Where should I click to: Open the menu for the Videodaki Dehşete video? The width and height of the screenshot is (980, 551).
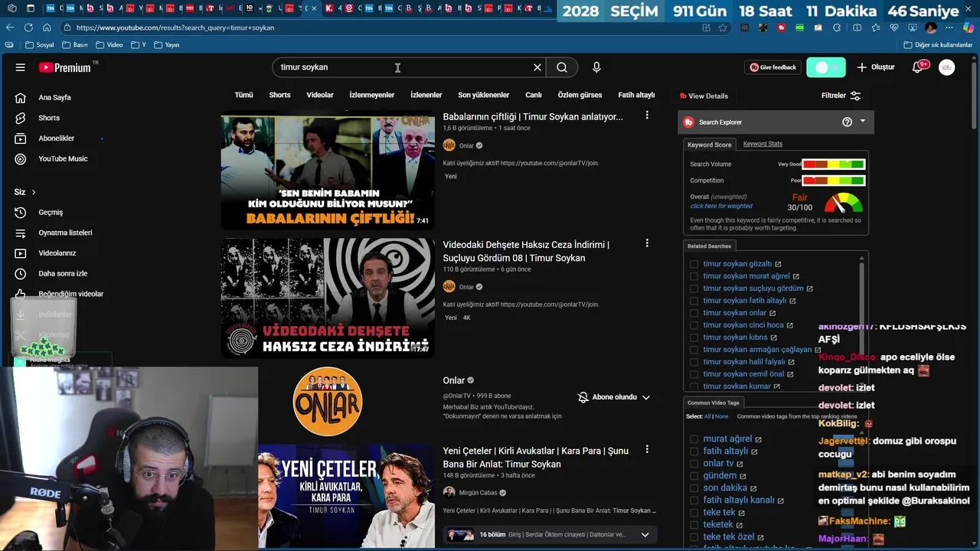pos(647,243)
